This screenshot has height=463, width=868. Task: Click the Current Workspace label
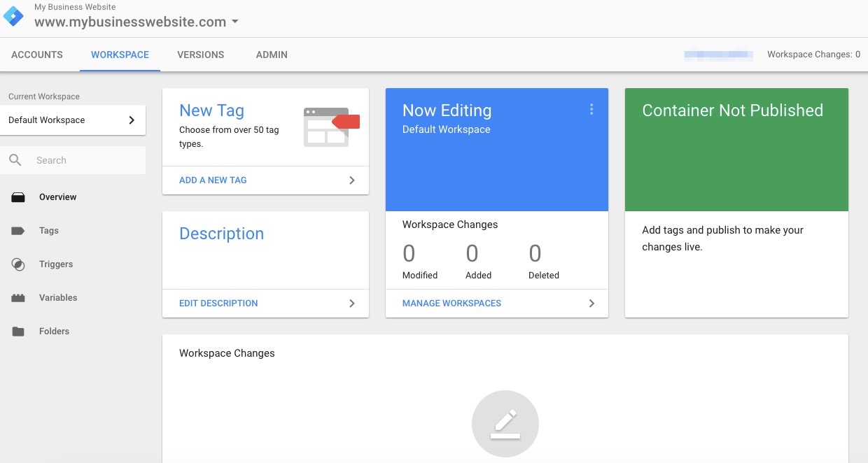(x=44, y=97)
